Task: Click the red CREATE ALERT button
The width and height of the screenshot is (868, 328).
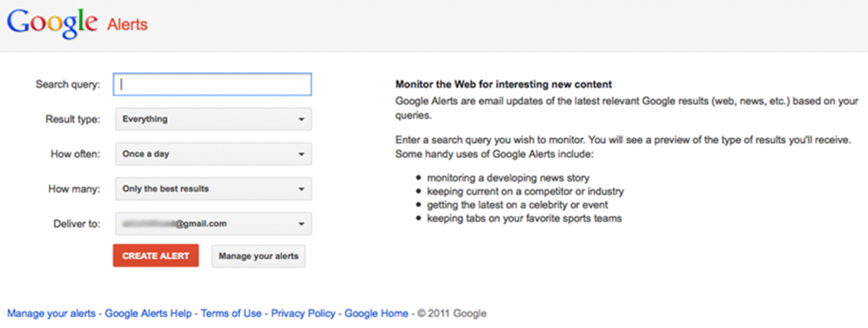Action: [x=156, y=256]
